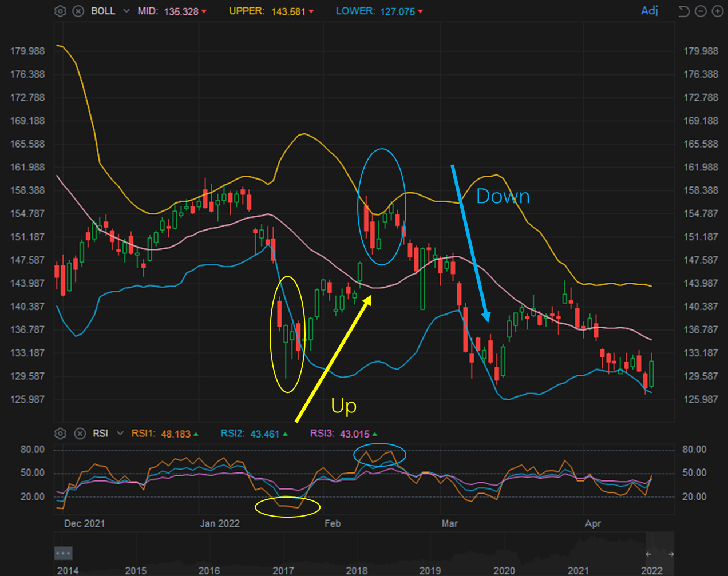Expand the BOLL indicator dropdown

click(126, 11)
